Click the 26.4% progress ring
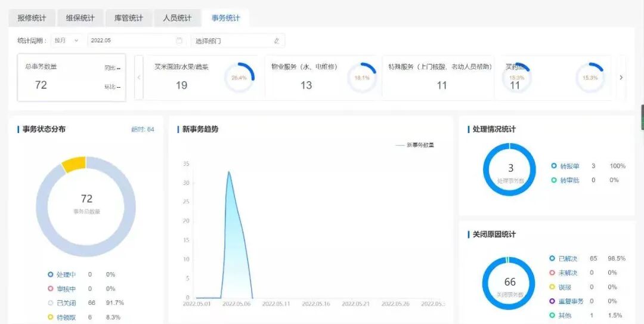The height and width of the screenshot is (324, 644). pos(239,78)
